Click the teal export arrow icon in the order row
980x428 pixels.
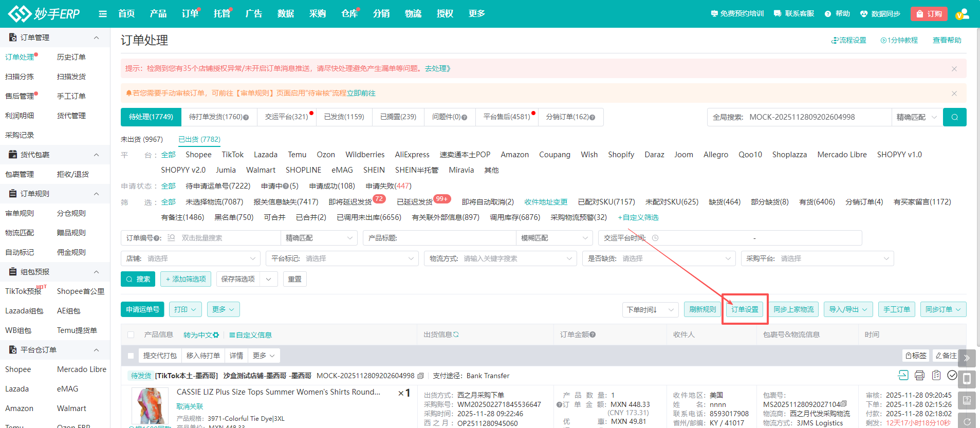tap(903, 376)
